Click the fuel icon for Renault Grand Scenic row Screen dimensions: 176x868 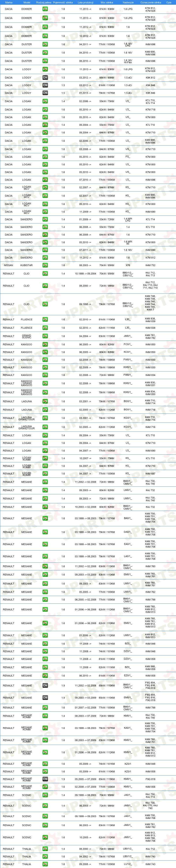[45, 336]
